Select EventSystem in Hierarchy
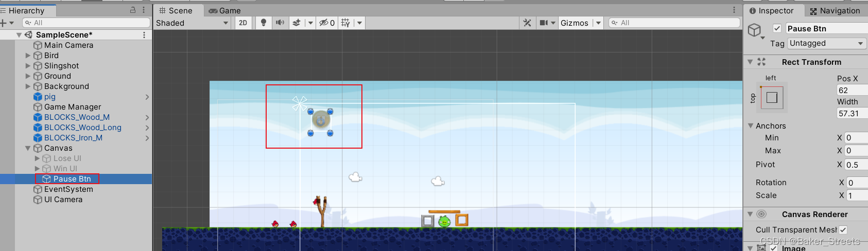 [x=68, y=189]
